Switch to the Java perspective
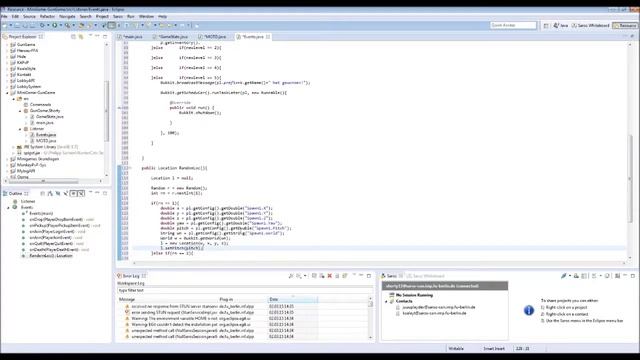 click(561, 25)
